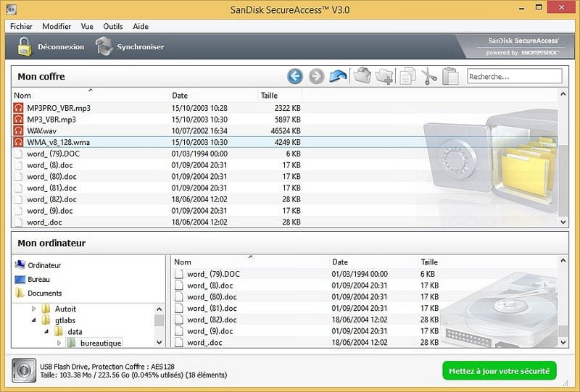Click the folder tree scroll-down arrow
Viewport: 580px width, 392px height.
pyautogui.click(x=159, y=343)
